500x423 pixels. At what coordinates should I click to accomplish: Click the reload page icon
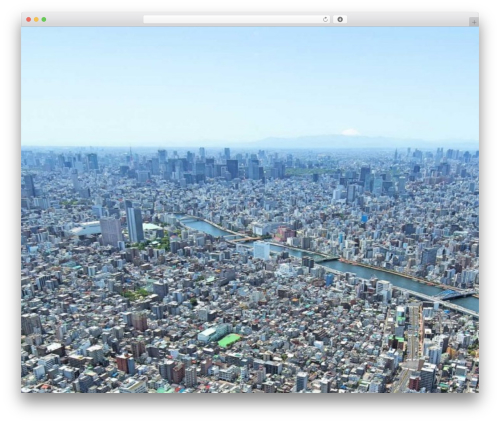[x=325, y=20]
